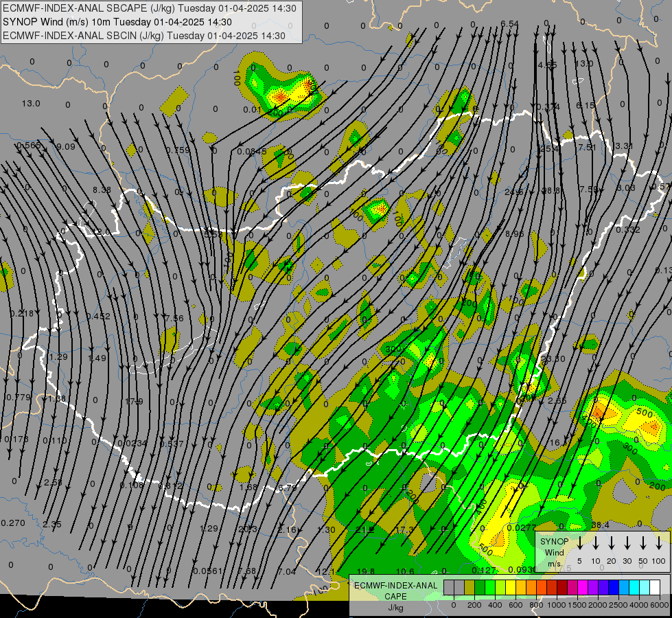Click the CAPE label in the color legend

[395, 597]
